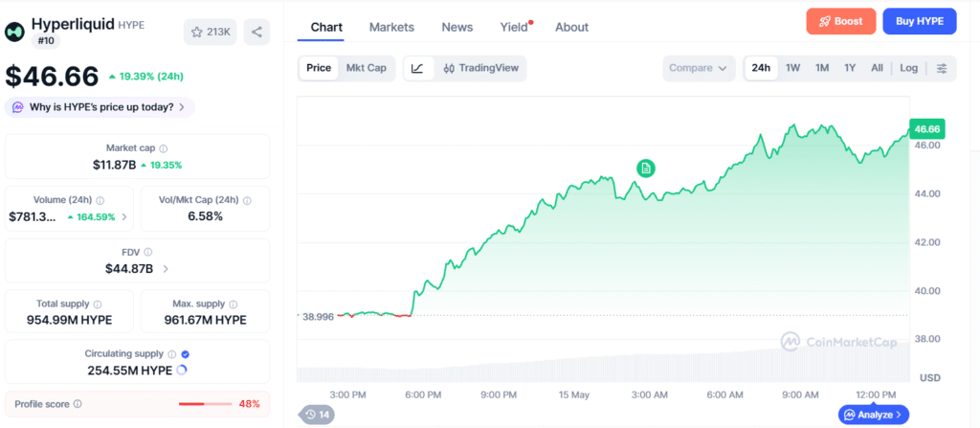Screen dimensions: 980x428
Task: Open the Chart tab
Action: point(326,28)
